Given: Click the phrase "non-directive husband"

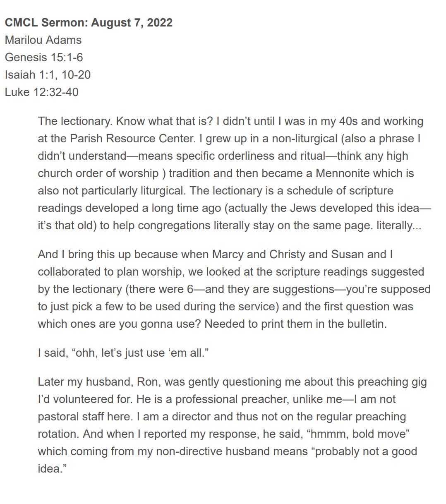Looking at the screenshot, I should tap(213, 451).
